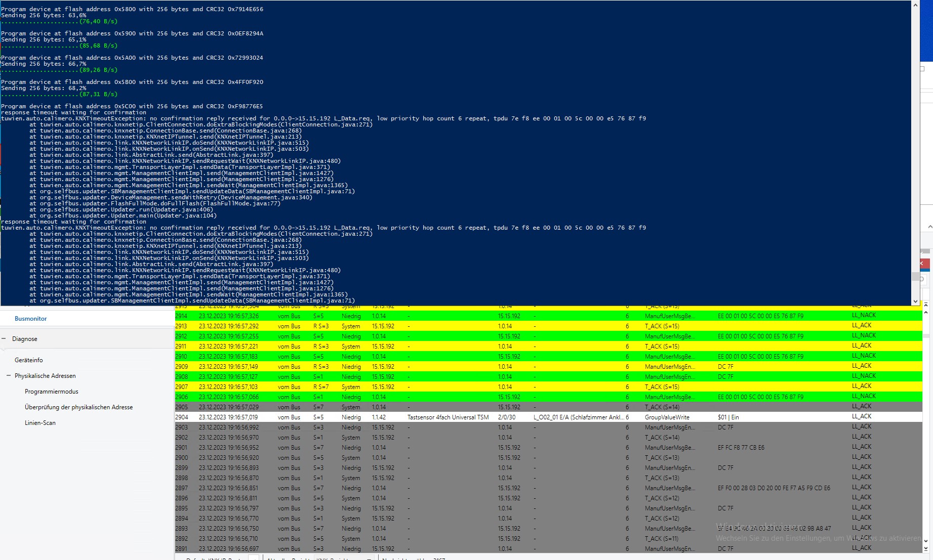933x560 pixels.
Task: Click the console scrollbar down arrow
Action: tap(915, 301)
